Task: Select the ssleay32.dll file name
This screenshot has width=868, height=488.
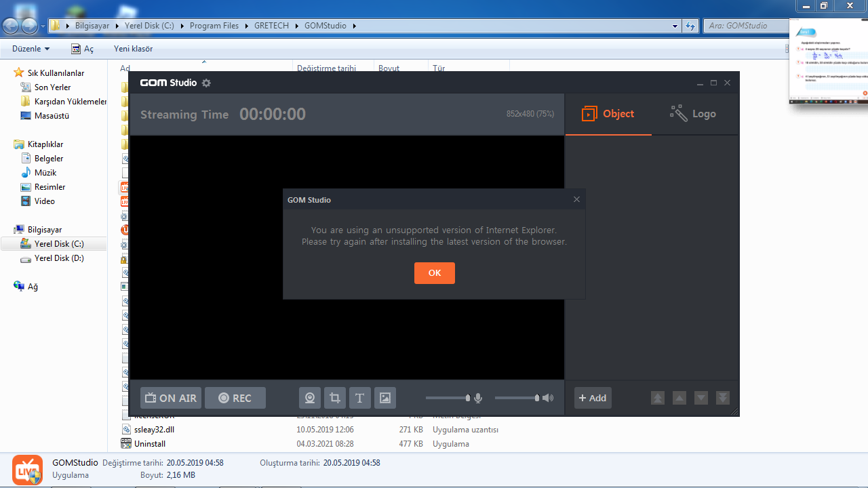Action: point(155,430)
